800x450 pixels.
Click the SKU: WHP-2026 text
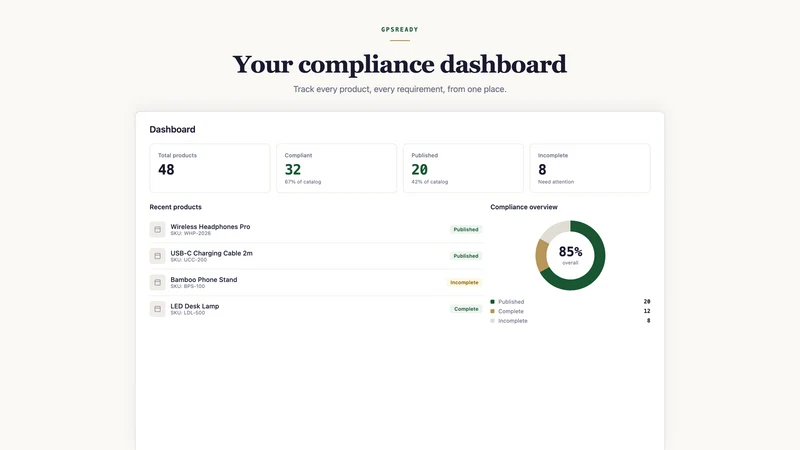pos(190,234)
